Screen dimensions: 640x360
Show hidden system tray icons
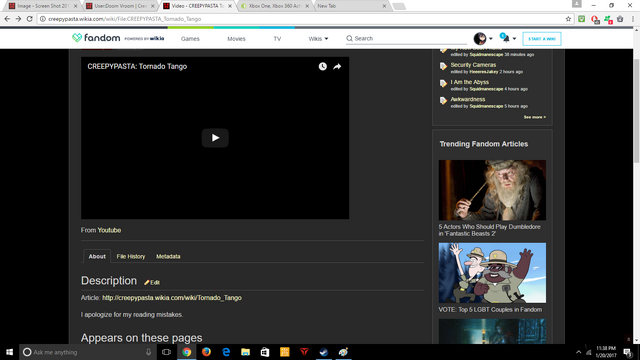tap(578, 352)
